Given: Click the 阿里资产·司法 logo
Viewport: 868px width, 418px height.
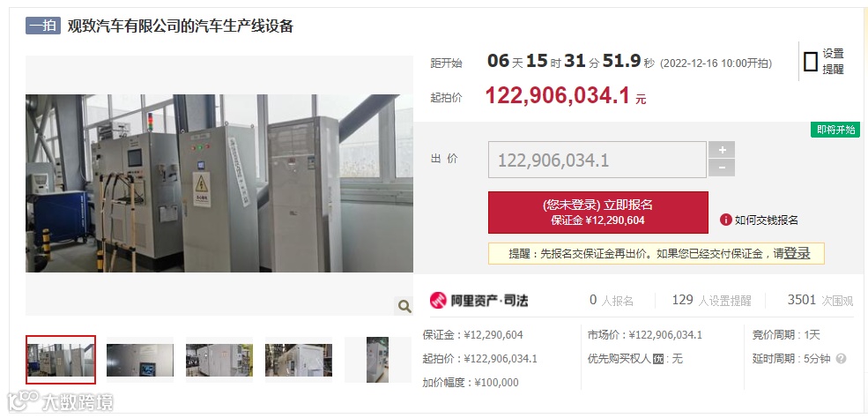Looking at the screenshot, I should 479,300.
